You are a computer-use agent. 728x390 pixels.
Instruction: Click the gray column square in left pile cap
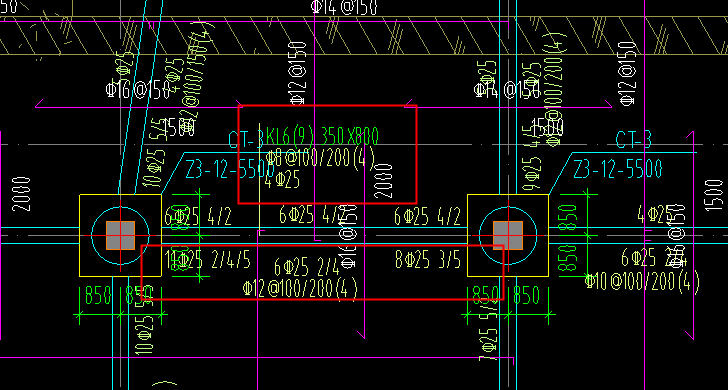tap(121, 235)
